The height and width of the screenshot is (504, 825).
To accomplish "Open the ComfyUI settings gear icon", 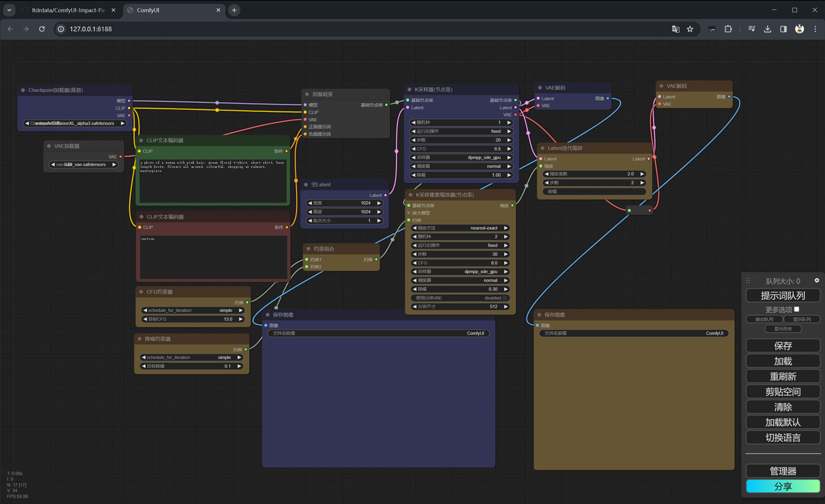I will pyautogui.click(x=816, y=280).
